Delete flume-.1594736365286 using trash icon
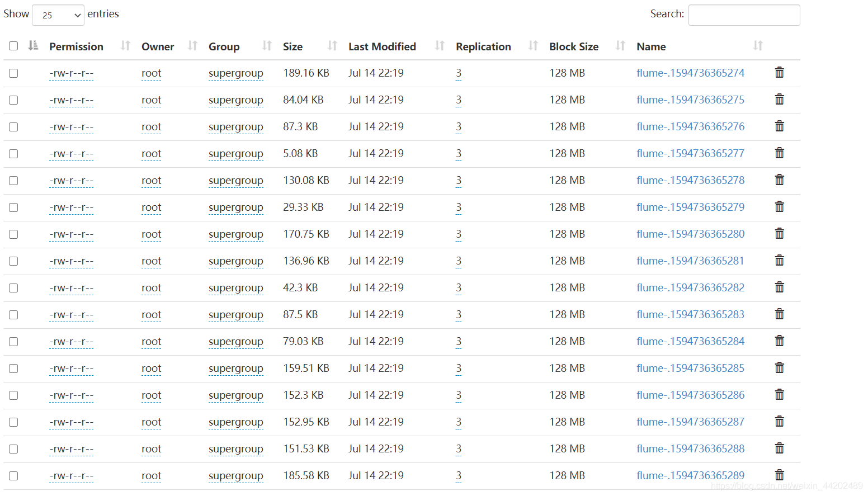This screenshot has height=496, width=868. tap(779, 394)
